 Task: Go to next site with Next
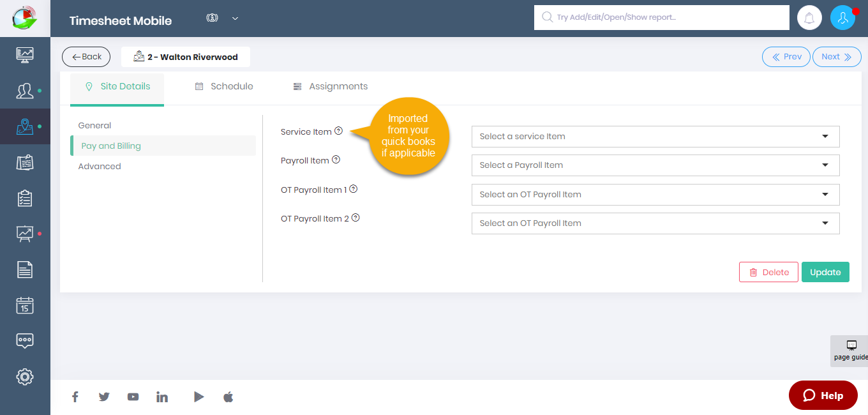tap(837, 57)
